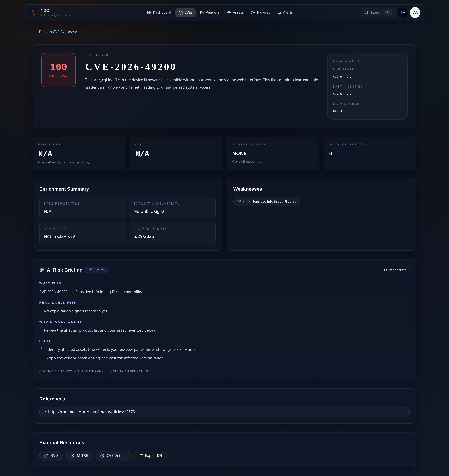Image resolution: width=449 pixels, height=476 pixels.
Task: Click the back arrow icon
Action: (35, 32)
